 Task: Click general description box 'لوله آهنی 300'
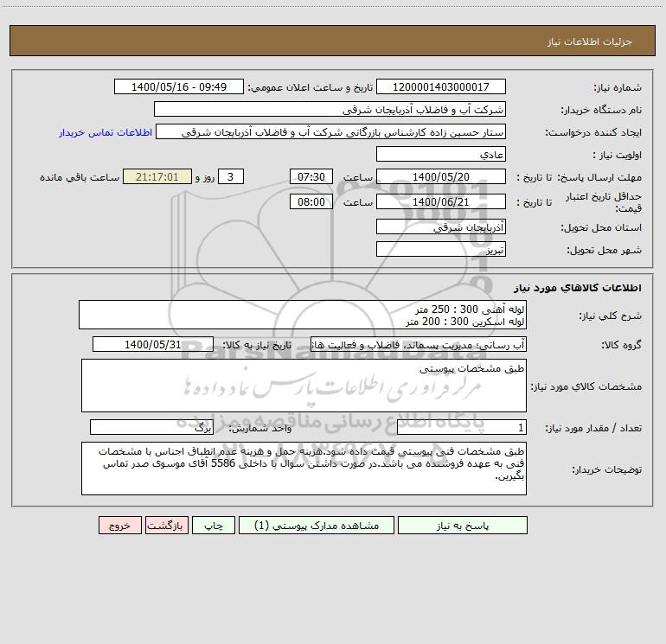(303, 315)
